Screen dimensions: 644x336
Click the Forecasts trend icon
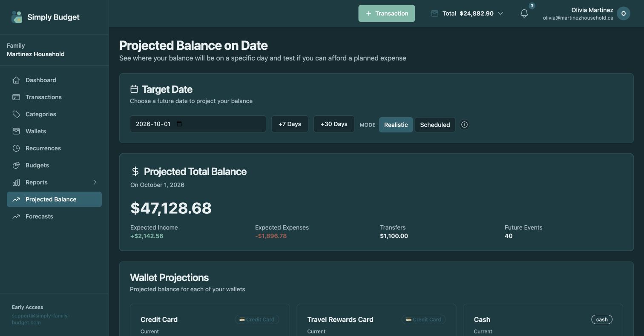(x=16, y=216)
